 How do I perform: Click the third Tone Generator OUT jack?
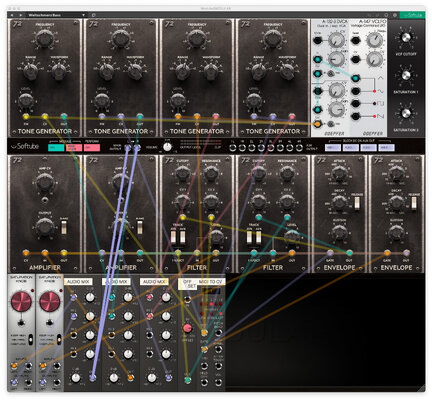pyautogui.click(x=216, y=117)
